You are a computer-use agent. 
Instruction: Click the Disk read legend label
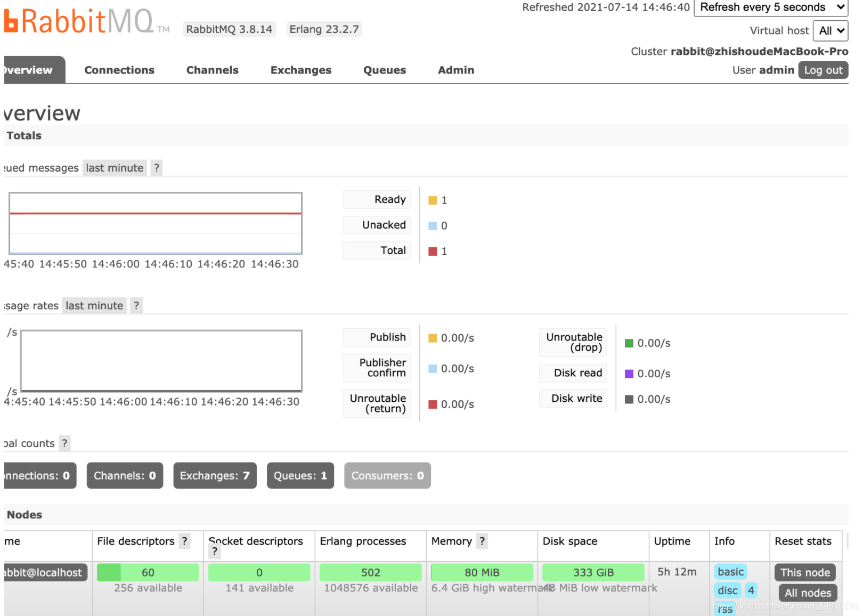(573, 373)
